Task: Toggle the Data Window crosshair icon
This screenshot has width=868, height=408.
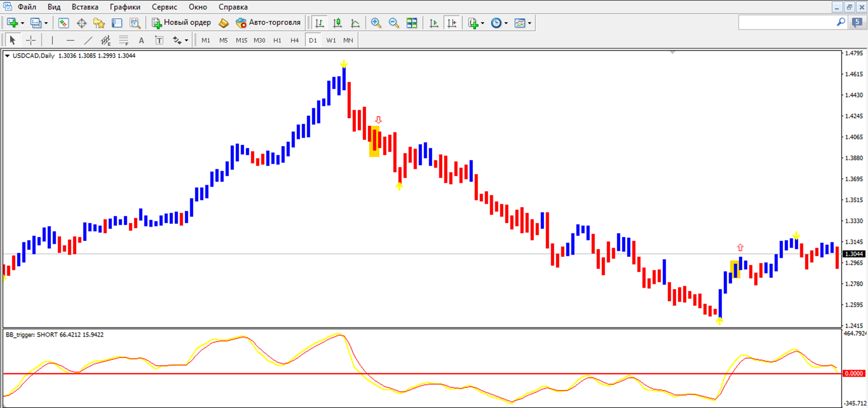Action: [x=82, y=23]
